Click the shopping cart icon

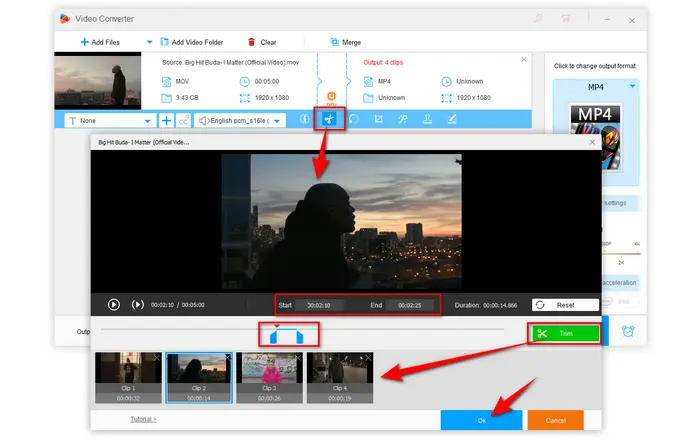point(566,18)
